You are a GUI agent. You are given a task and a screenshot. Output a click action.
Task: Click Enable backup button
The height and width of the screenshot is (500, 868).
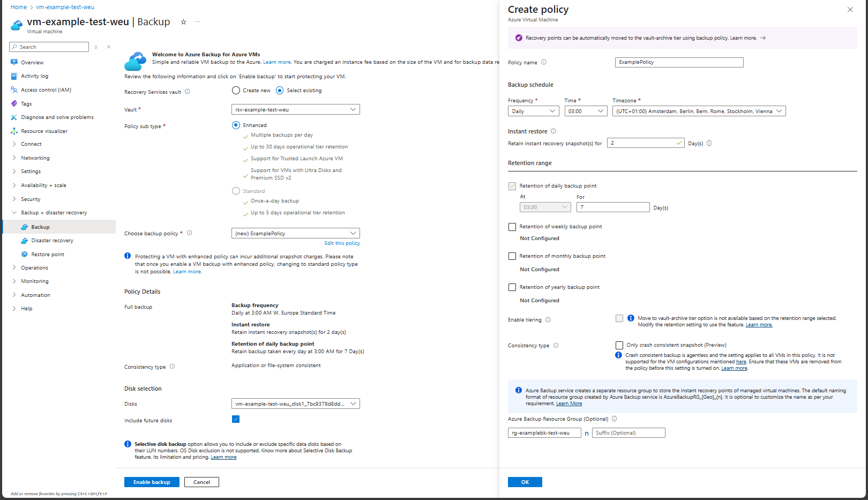point(152,482)
